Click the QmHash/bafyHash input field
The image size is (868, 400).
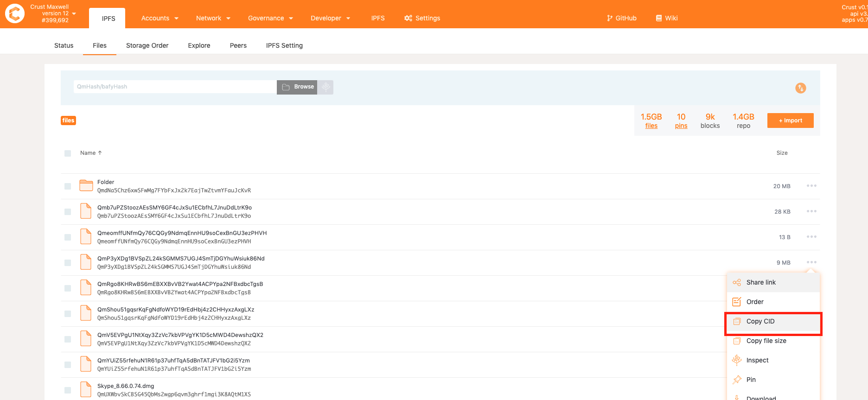pos(175,87)
